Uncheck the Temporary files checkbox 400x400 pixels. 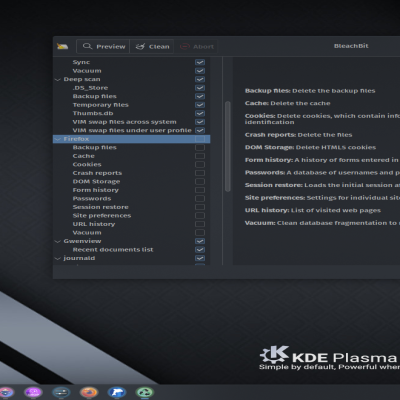(x=200, y=105)
